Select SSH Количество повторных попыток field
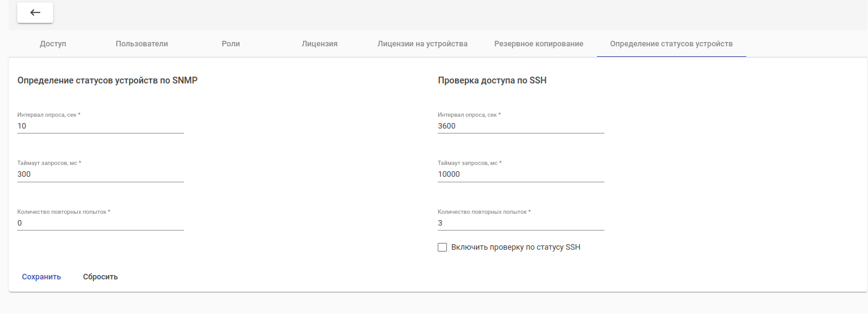Viewport: 868px width, 314px height. [520, 223]
